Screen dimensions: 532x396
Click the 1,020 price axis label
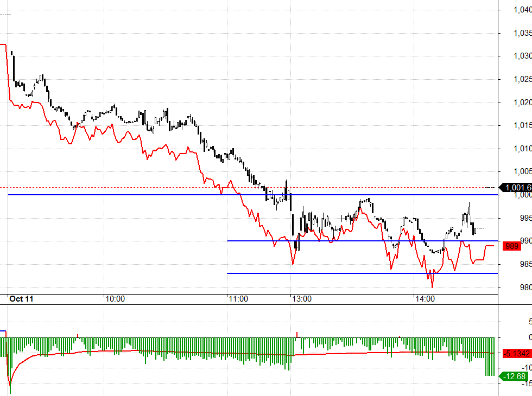522,103
